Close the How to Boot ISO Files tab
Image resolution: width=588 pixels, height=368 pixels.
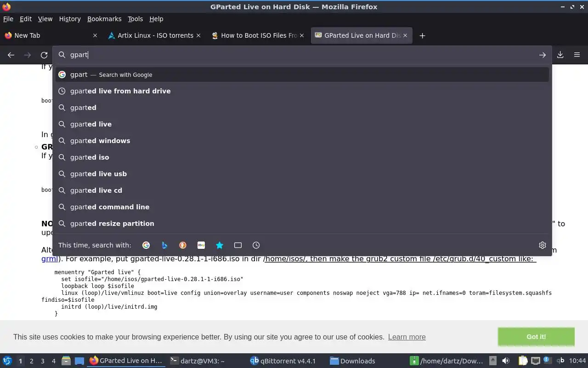pos(302,35)
